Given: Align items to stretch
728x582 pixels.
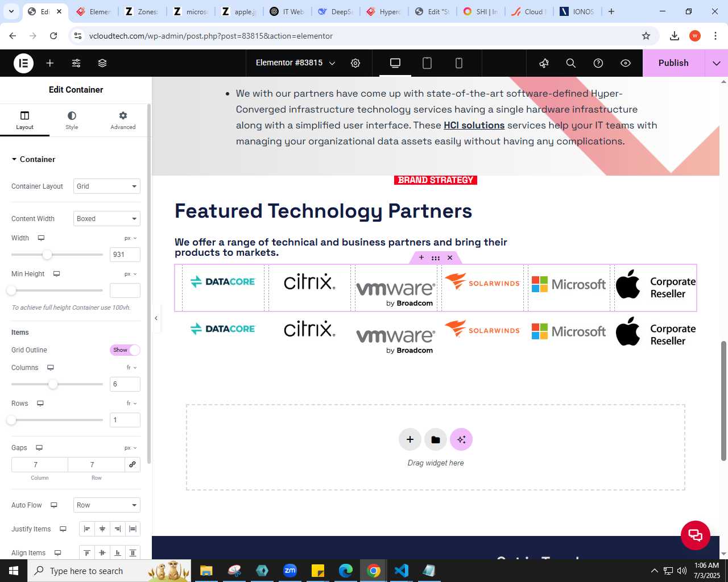Looking at the screenshot, I should pyautogui.click(x=133, y=553).
